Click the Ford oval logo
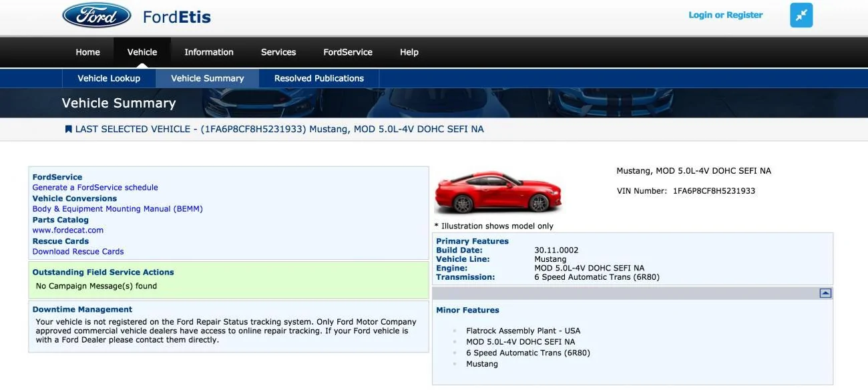 pos(97,15)
